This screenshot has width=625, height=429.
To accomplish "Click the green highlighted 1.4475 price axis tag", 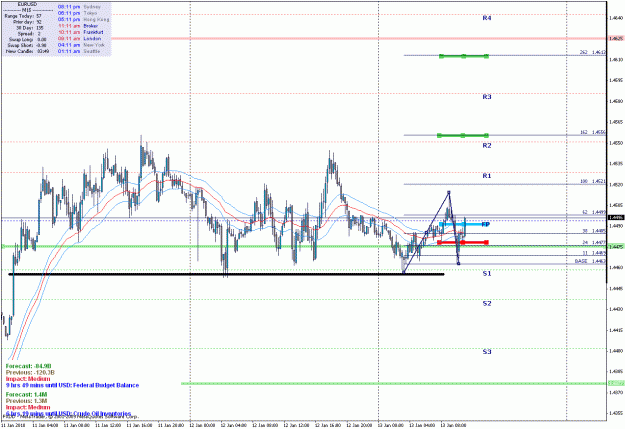I will [x=616, y=247].
